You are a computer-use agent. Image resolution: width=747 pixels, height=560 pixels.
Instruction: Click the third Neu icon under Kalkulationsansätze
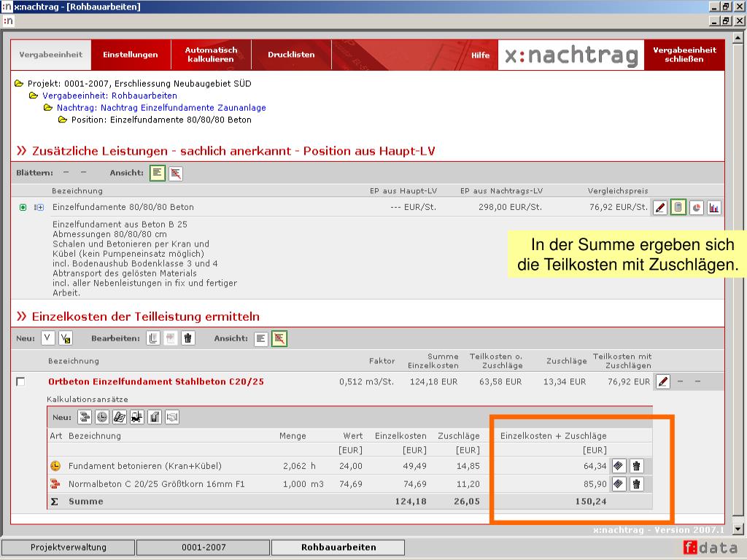tap(120, 418)
